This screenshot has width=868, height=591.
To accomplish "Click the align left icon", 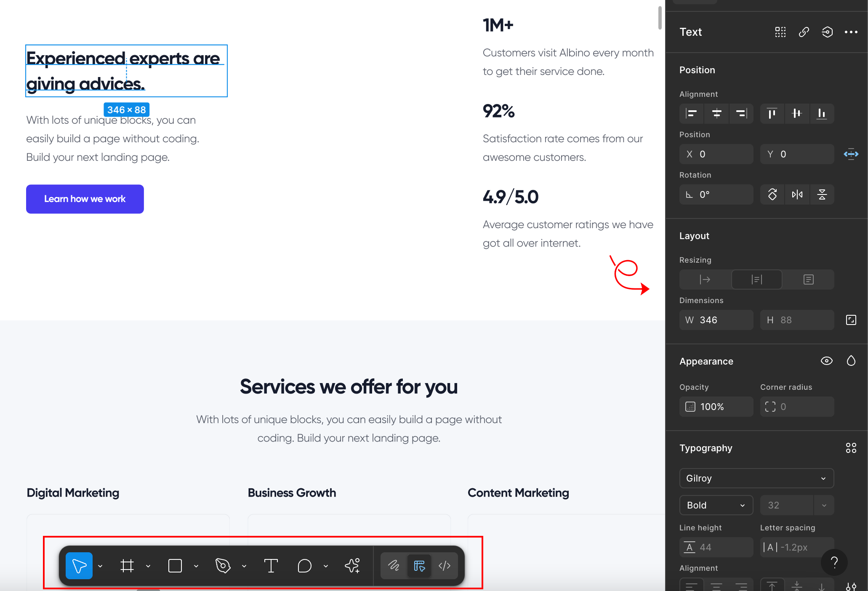I will 691,114.
